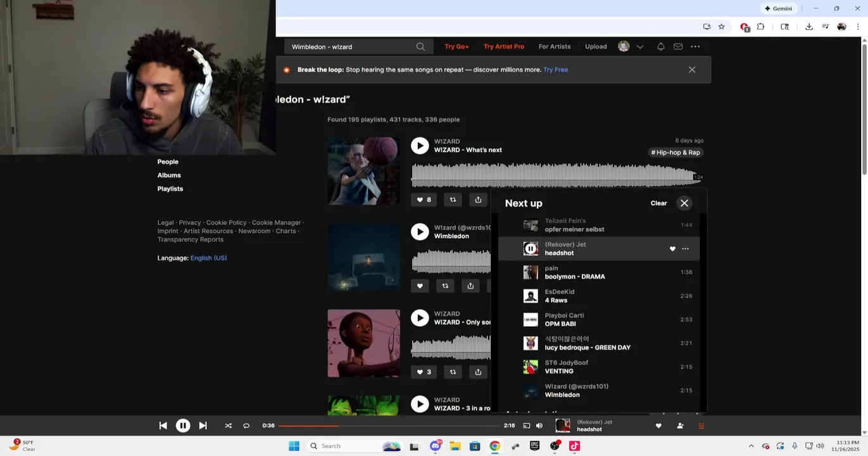Clear the Next up queue

tap(658, 203)
